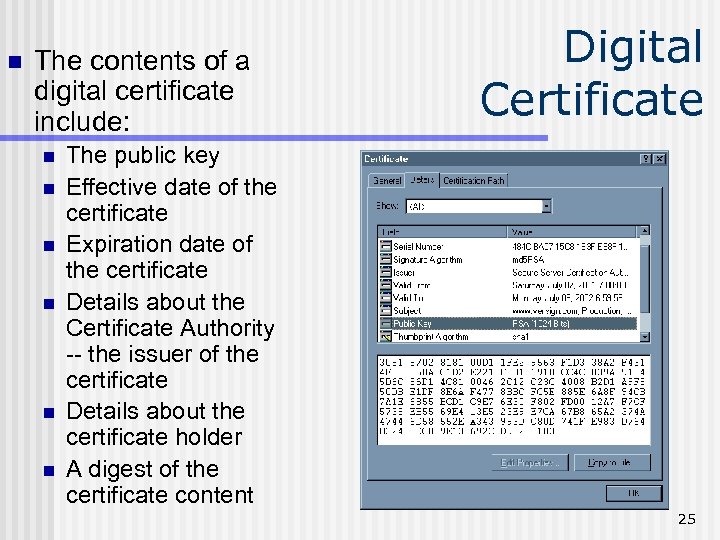Select the Valid To field label
720x540 pixels.
[x=408, y=298]
